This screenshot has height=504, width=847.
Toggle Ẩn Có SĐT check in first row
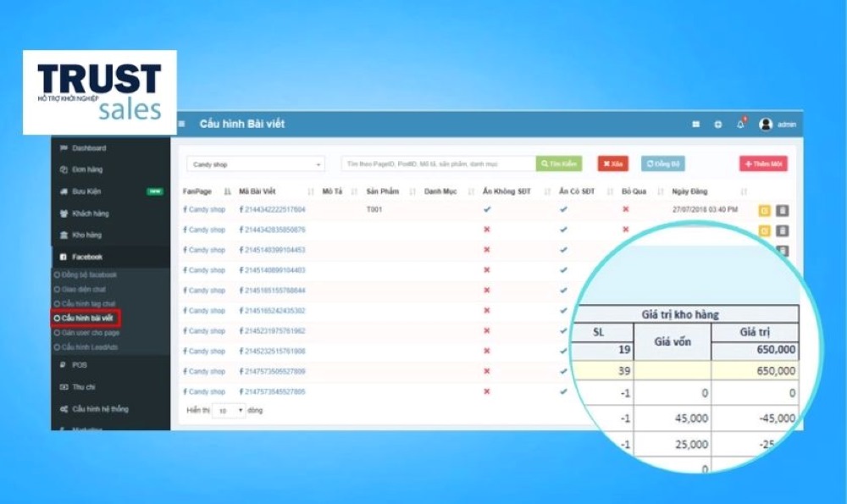(x=563, y=208)
